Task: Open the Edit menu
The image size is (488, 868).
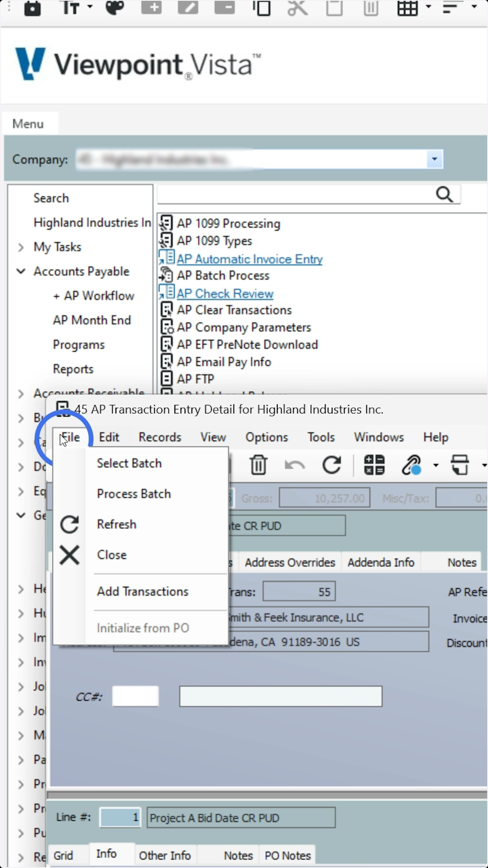Action: click(109, 437)
